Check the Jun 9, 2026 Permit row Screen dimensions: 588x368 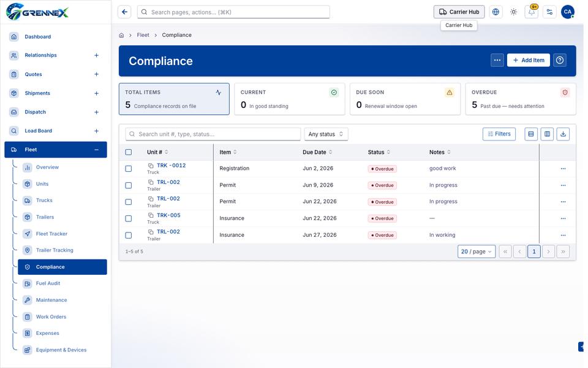pyautogui.click(x=129, y=185)
